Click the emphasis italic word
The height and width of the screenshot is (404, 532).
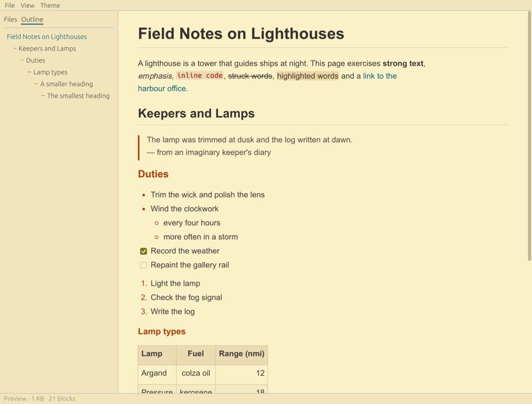155,76
